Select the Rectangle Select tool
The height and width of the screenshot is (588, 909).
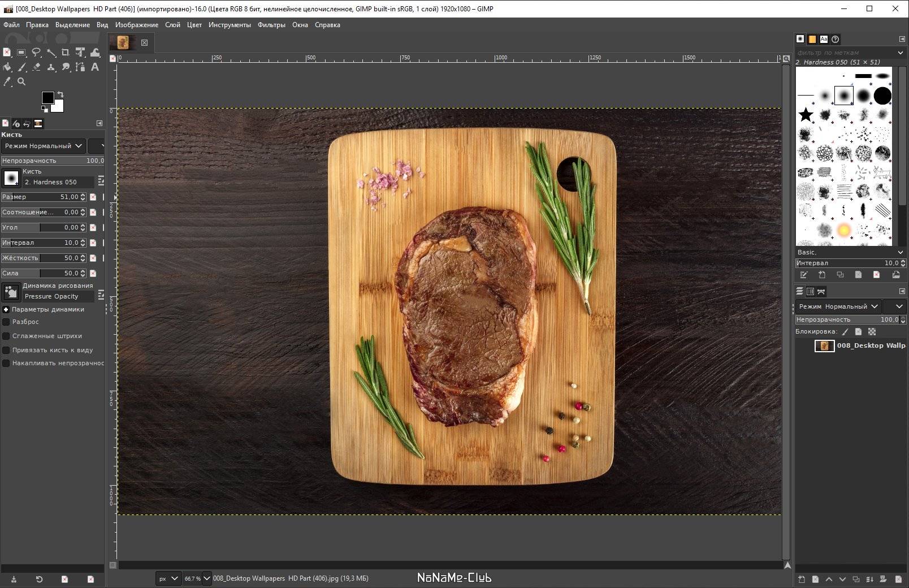(21, 53)
